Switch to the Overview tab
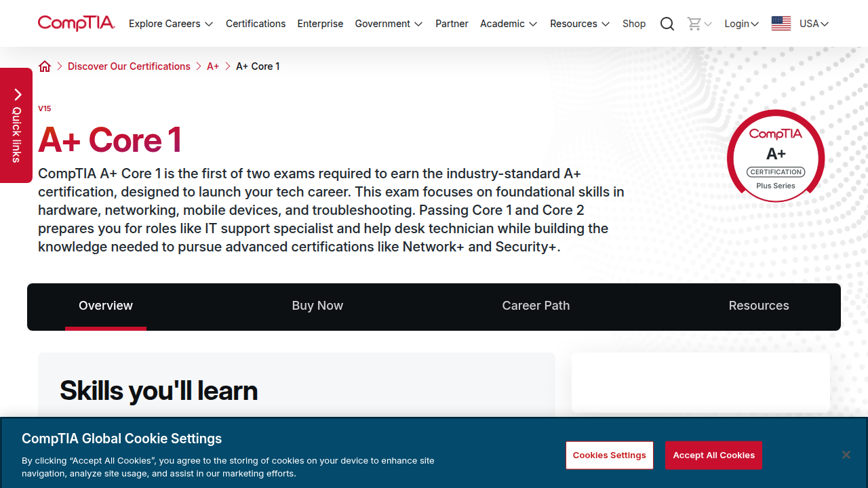 point(106,306)
